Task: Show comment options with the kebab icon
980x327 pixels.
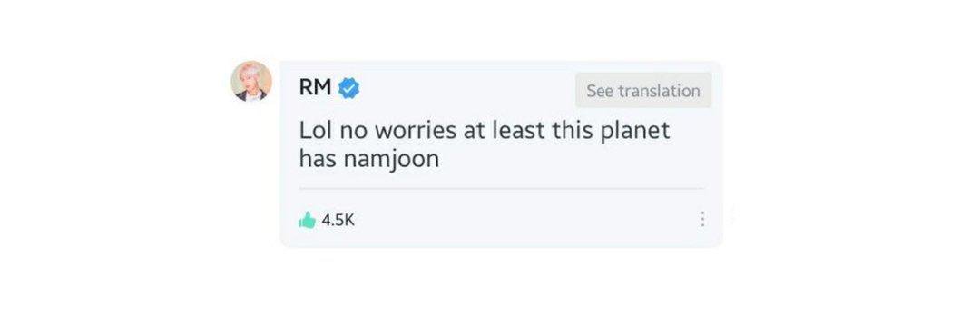Action: tap(702, 220)
